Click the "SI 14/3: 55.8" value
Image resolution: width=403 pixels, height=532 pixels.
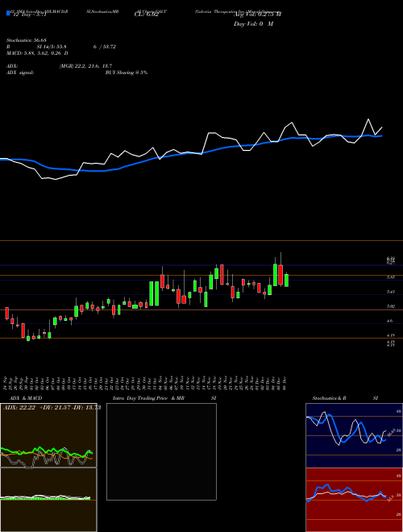click(52, 47)
